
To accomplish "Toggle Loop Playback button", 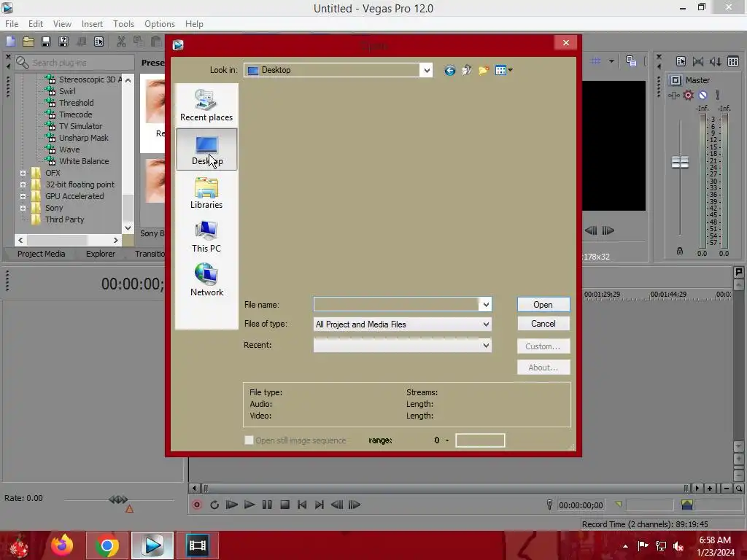I will 214,505.
